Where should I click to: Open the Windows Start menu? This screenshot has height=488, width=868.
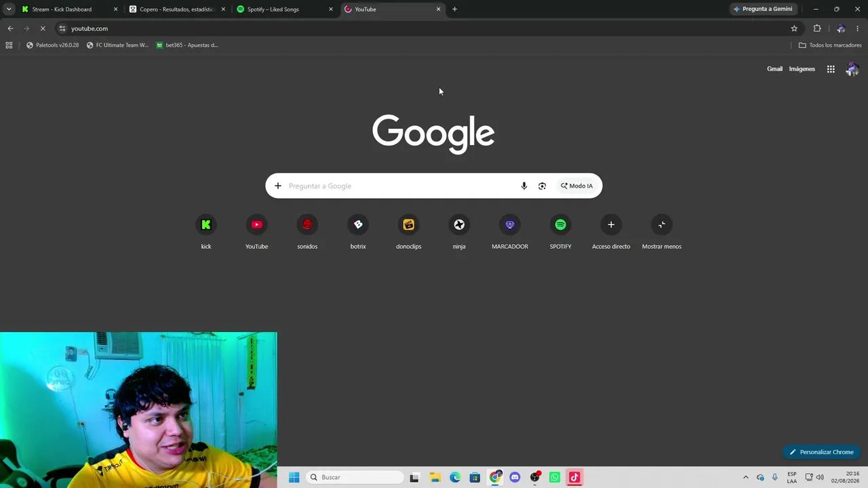tap(294, 477)
